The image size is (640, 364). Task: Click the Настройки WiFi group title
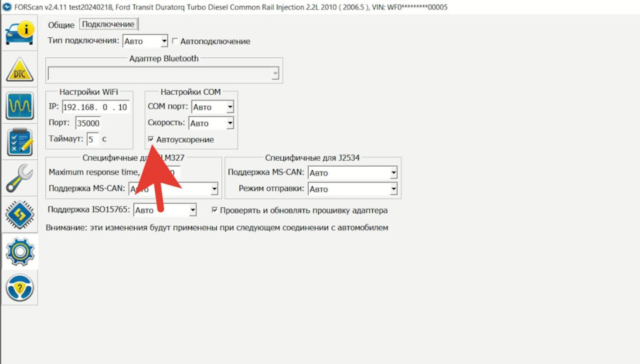click(x=89, y=92)
